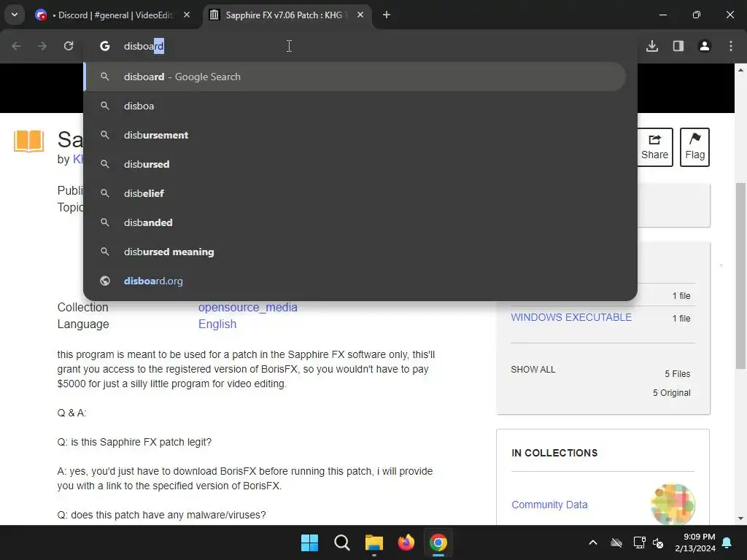
Task: Choose the 'disbursed' suggestion
Action: click(355, 164)
